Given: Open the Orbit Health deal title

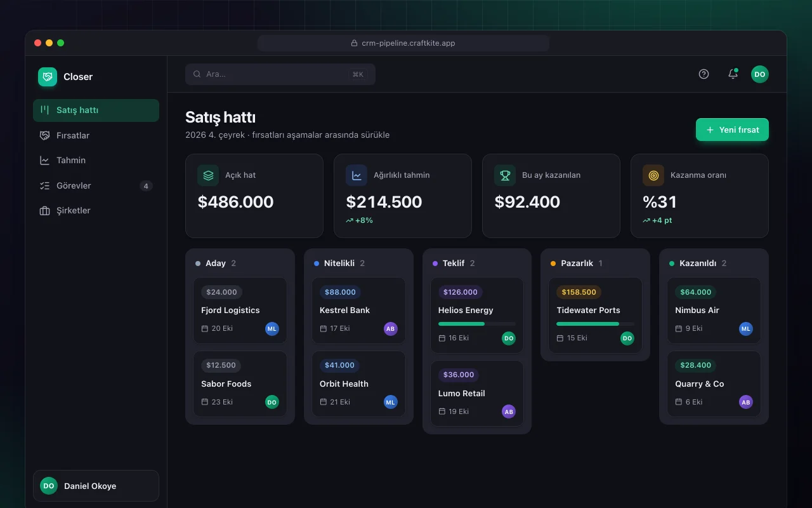Looking at the screenshot, I should [x=344, y=384].
